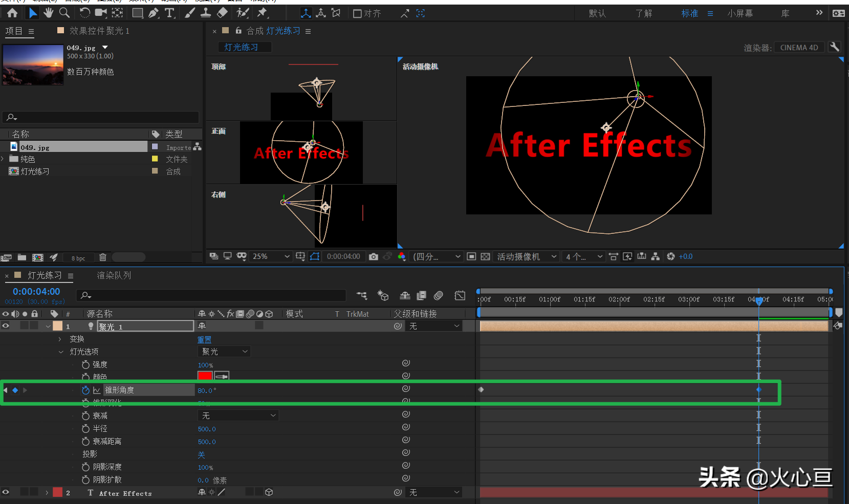Viewport: 849px width, 504px height.
Task: Click the 8 bpc color depth button
Action: (78, 258)
